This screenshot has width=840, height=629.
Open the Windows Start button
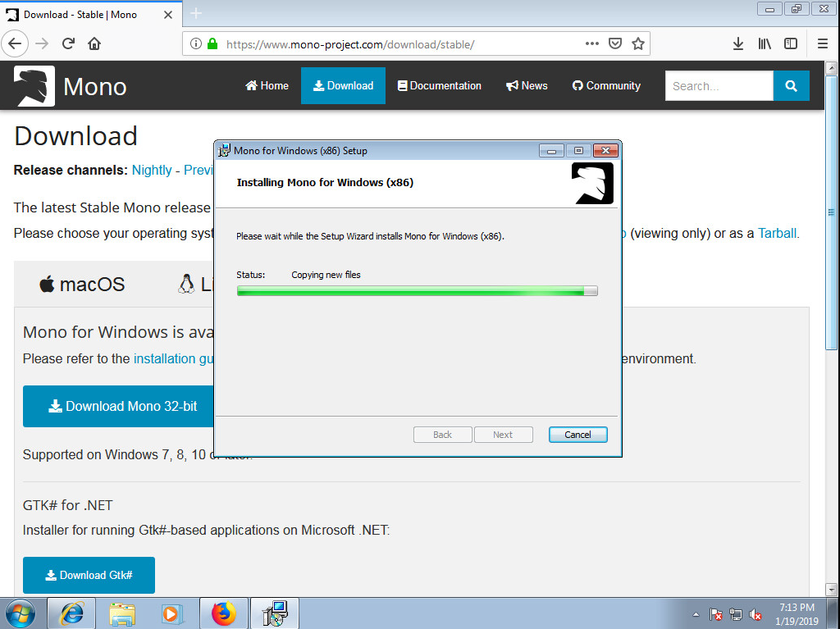click(21, 613)
